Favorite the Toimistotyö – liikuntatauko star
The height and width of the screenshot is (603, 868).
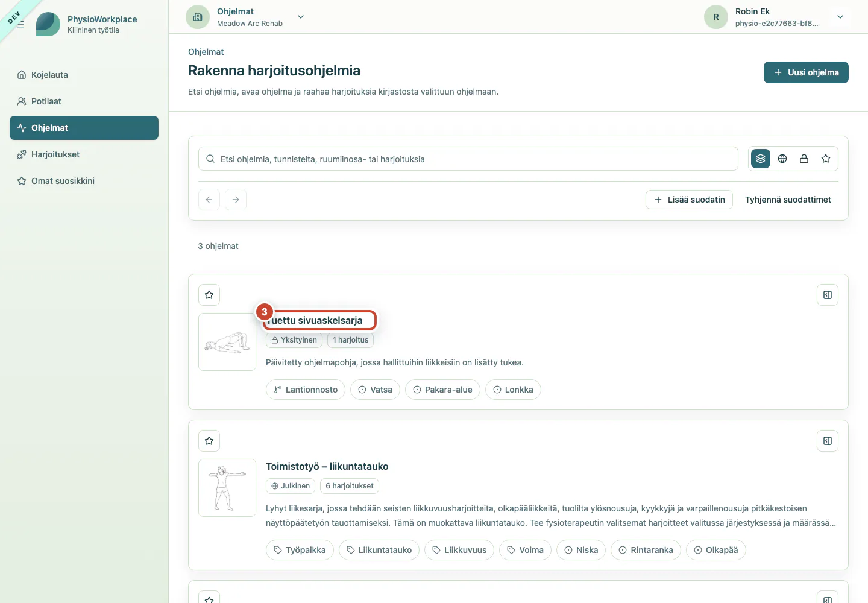point(209,441)
